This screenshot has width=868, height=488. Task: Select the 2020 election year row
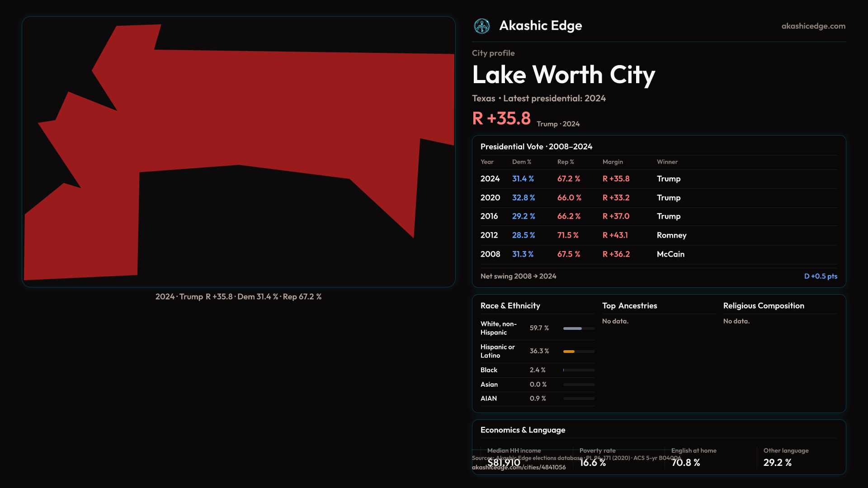click(x=490, y=198)
